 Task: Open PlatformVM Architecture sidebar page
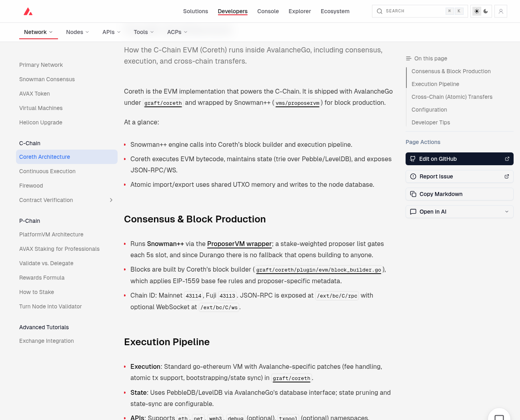click(x=51, y=234)
